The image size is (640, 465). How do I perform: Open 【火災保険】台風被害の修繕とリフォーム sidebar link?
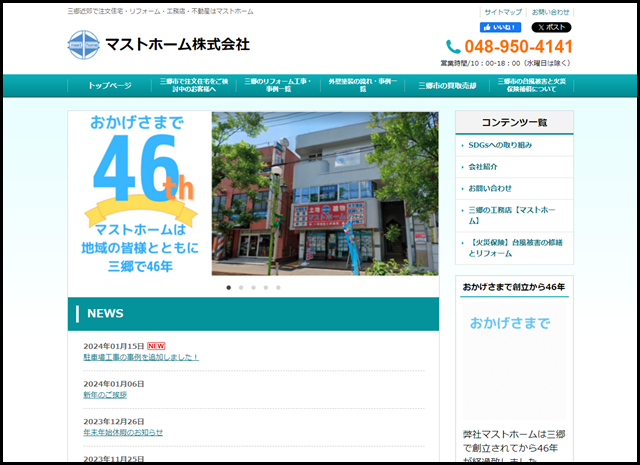coord(515,248)
